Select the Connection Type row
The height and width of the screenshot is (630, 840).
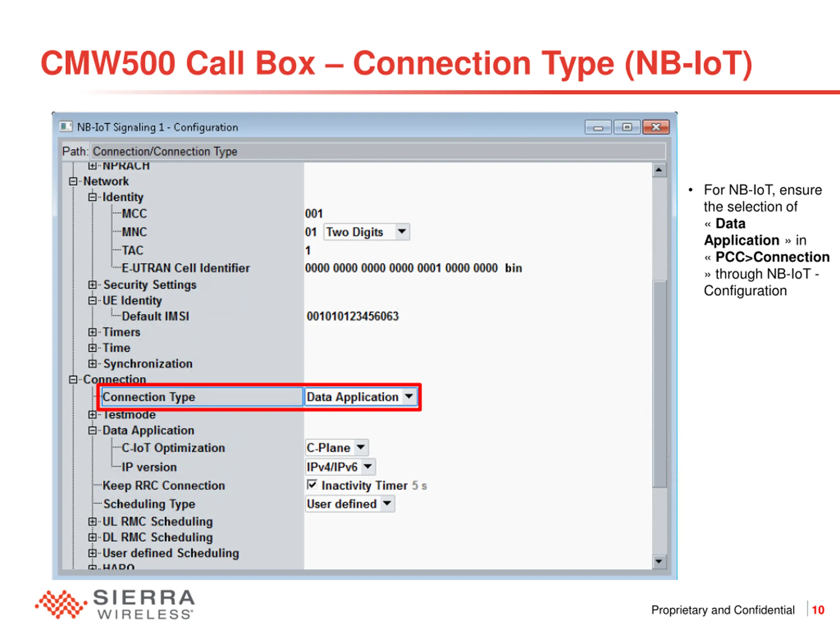[x=202, y=397]
